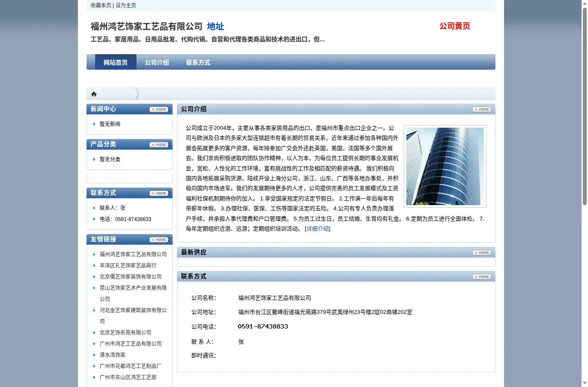Image resolution: width=588 pixels, height=387 pixels.
Task: Click the 公司名称 value in contact table
Action: click(275, 298)
